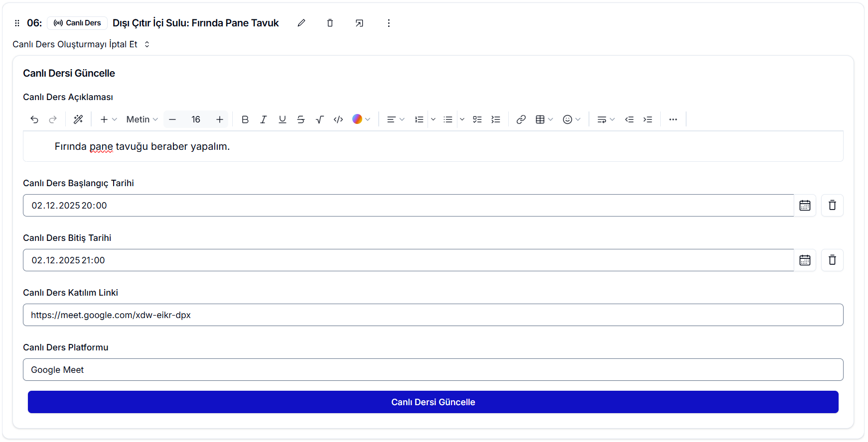
Task: Open the Metin text style dropdown
Action: pos(142,119)
